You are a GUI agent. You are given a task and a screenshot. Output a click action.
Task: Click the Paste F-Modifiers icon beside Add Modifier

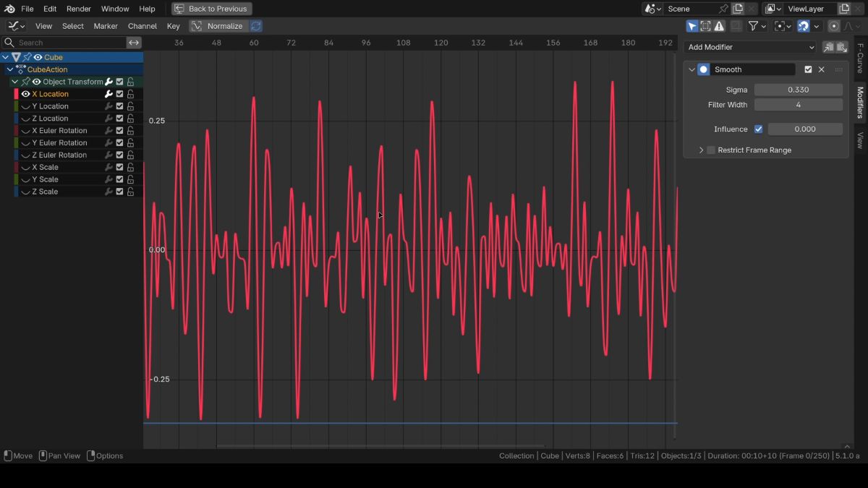[841, 47]
